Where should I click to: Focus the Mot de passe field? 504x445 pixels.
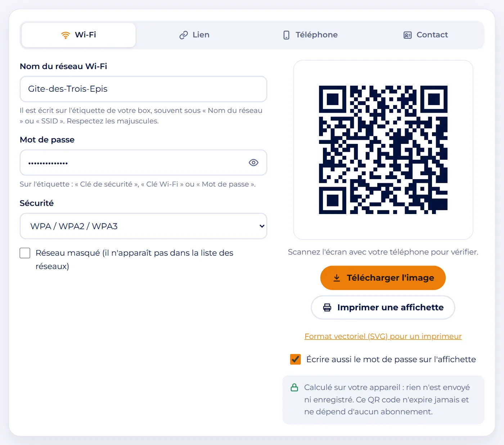[x=143, y=163]
